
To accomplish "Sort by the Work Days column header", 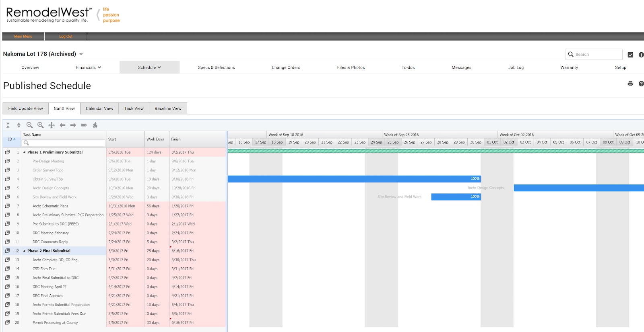I will (157, 139).
